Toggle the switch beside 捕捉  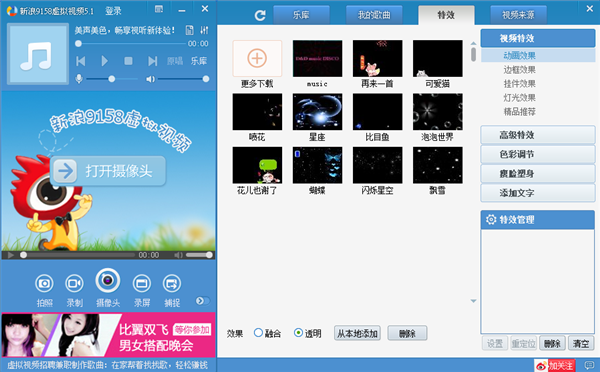[203, 301]
